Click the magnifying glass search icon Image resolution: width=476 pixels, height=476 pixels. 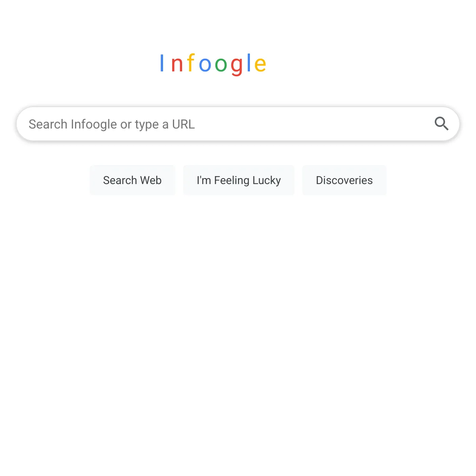click(441, 124)
